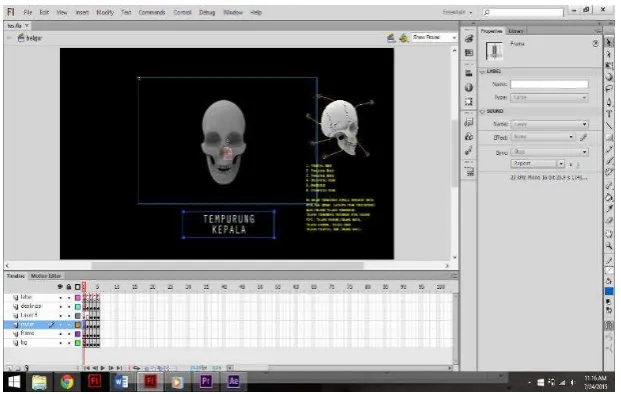Click the Edit Scene clapper icon
This screenshot has height=394, width=621.
[391, 38]
